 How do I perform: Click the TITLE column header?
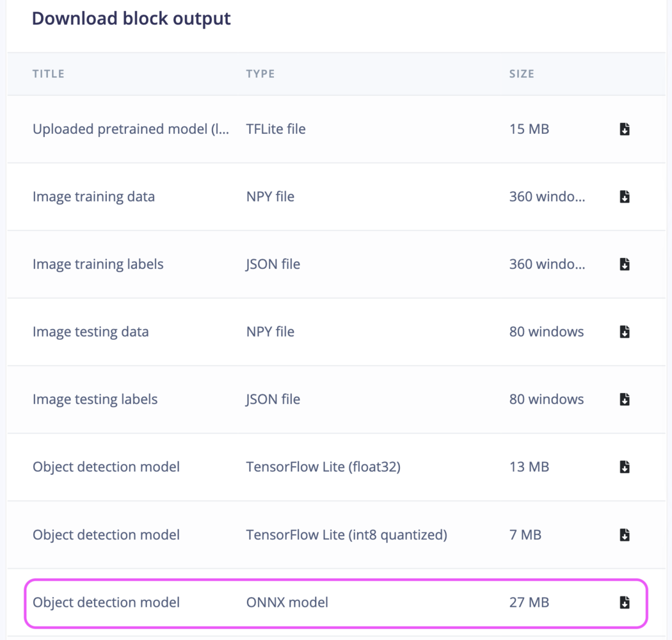coord(49,74)
